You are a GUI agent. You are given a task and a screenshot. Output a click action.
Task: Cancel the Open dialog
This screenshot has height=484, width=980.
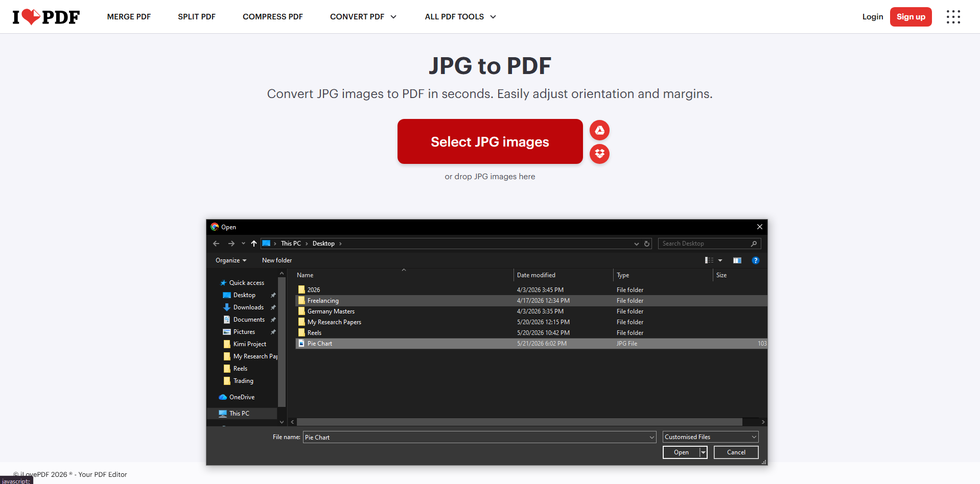click(x=736, y=452)
